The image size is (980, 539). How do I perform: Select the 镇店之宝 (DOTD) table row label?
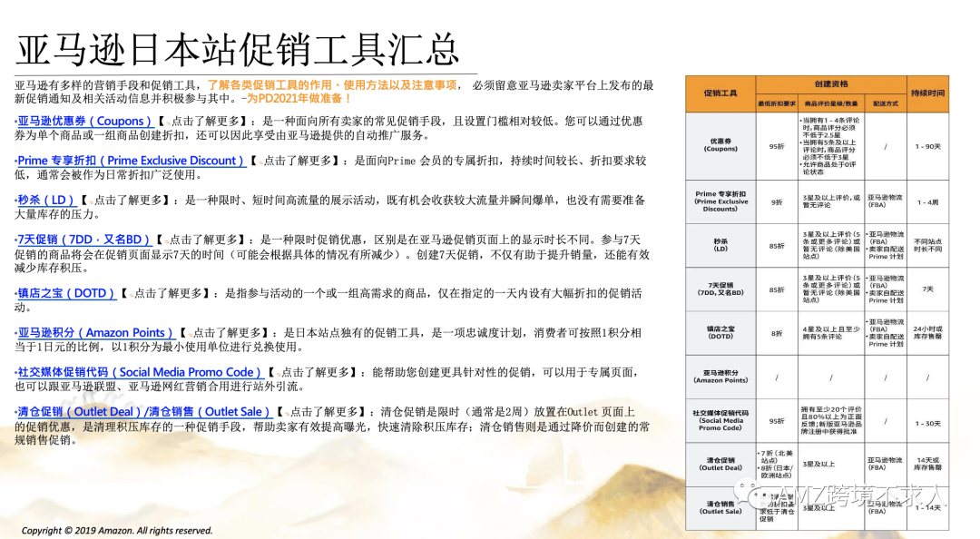coord(720,332)
